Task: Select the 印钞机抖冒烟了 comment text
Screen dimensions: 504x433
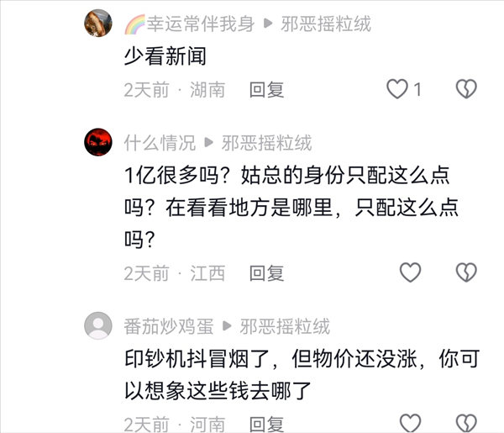Action: pos(302,375)
